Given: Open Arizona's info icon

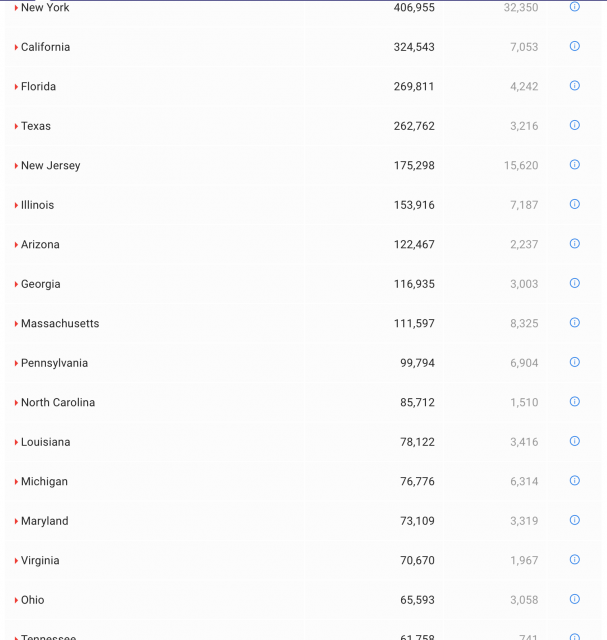Looking at the screenshot, I should (x=575, y=244).
